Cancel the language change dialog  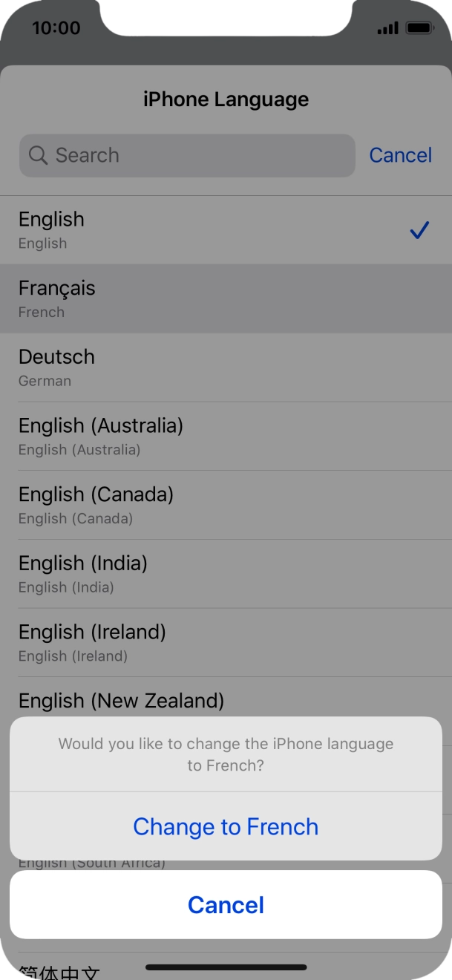pos(226,904)
